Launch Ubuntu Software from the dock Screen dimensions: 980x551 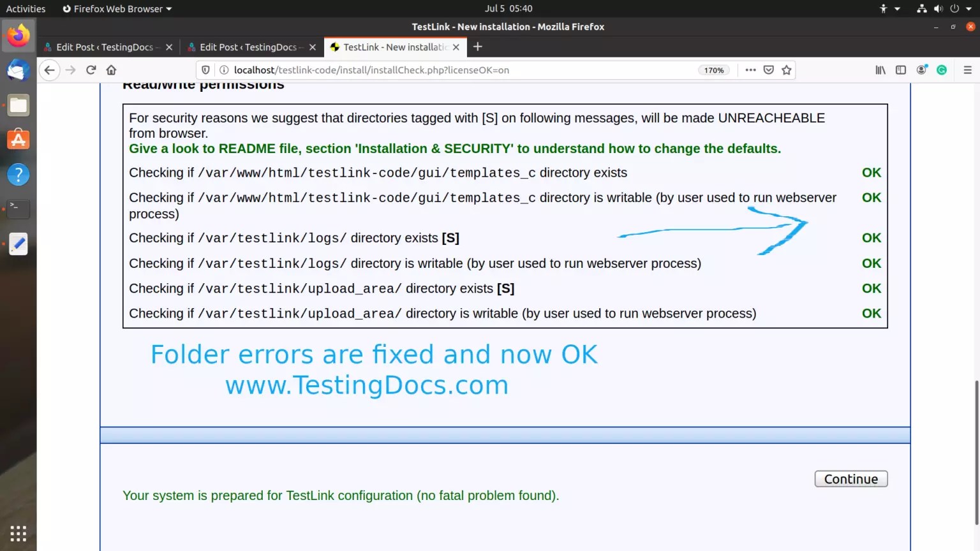coord(18,140)
